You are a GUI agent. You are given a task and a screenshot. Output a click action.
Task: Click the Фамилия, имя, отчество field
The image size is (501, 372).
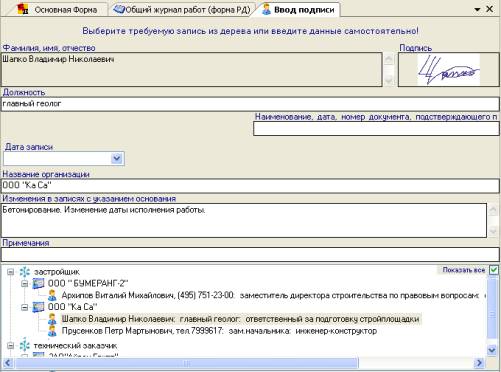(x=192, y=69)
